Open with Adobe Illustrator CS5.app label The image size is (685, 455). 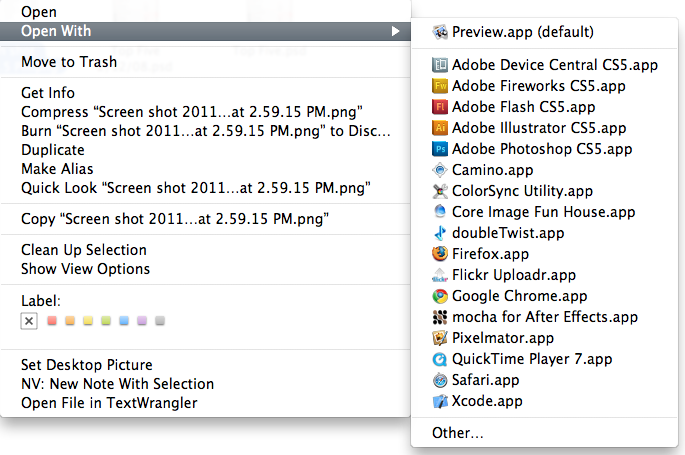[539, 128]
